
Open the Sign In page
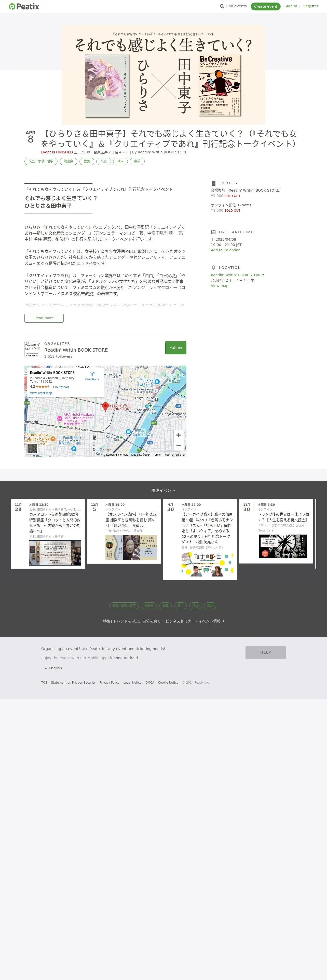click(291, 6)
